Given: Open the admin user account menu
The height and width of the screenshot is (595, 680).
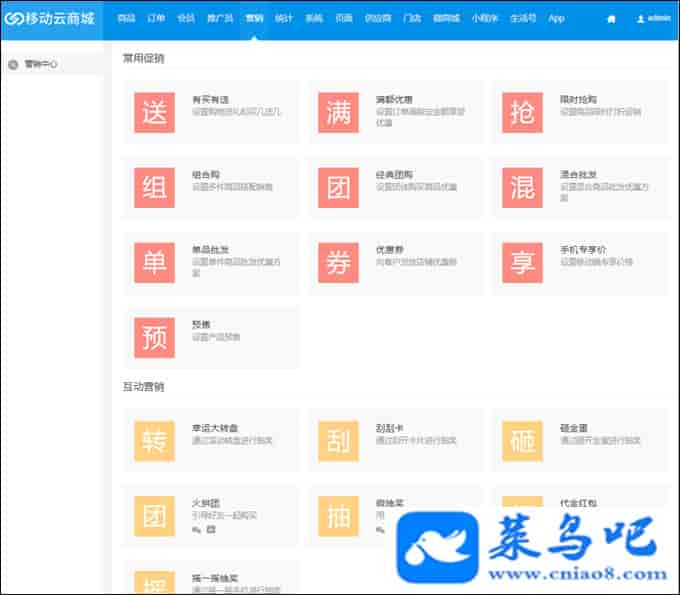Looking at the screenshot, I should coord(653,18).
